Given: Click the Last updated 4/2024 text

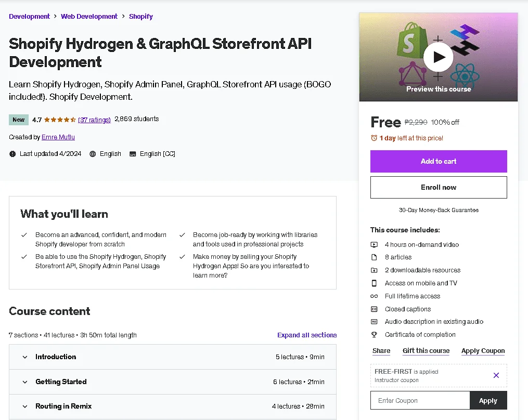Looking at the screenshot, I should 50,154.
